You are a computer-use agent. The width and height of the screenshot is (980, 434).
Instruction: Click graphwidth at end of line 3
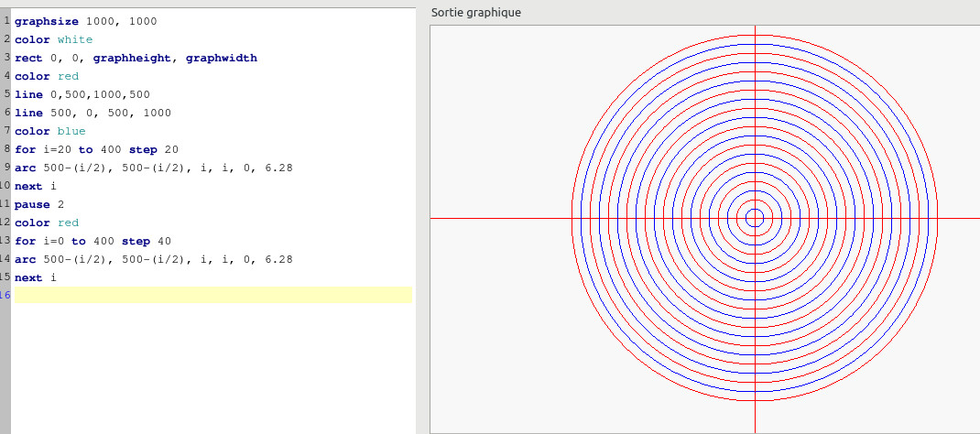click(222, 58)
